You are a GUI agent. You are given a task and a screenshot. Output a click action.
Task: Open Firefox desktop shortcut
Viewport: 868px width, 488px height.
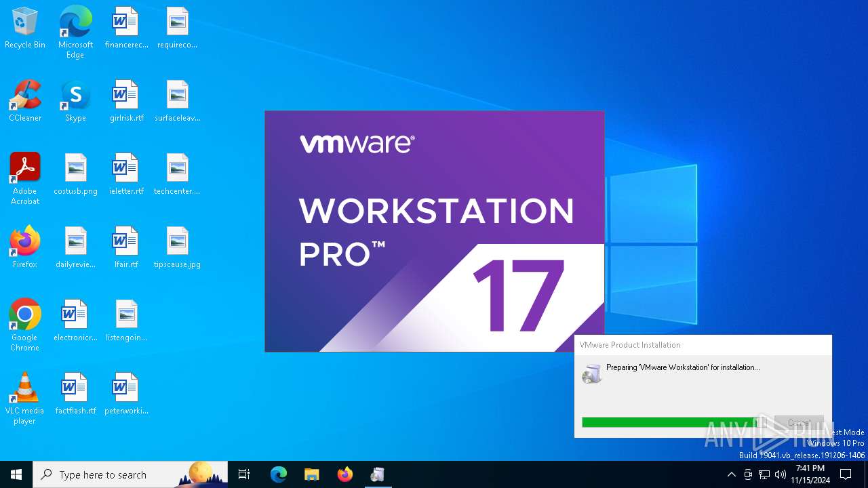pos(25,248)
